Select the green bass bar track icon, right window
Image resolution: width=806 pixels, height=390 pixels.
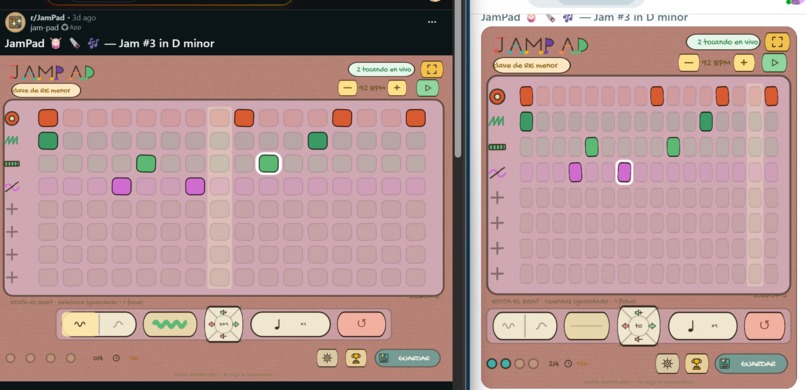497,147
